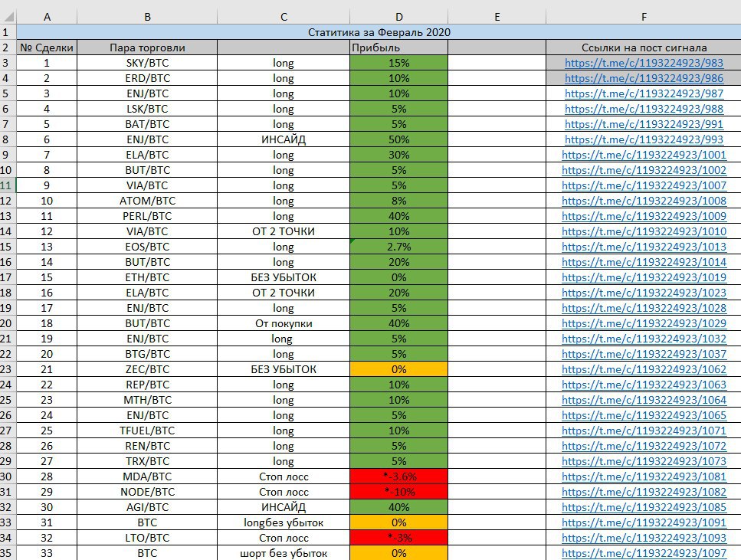This screenshot has height=560, width=741.
Task: Click the select-all corner triangle
Action: click(8, 17)
